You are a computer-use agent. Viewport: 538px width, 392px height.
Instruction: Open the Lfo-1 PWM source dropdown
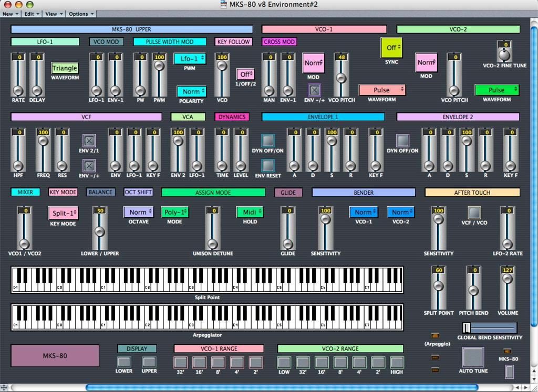click(190, 59)
